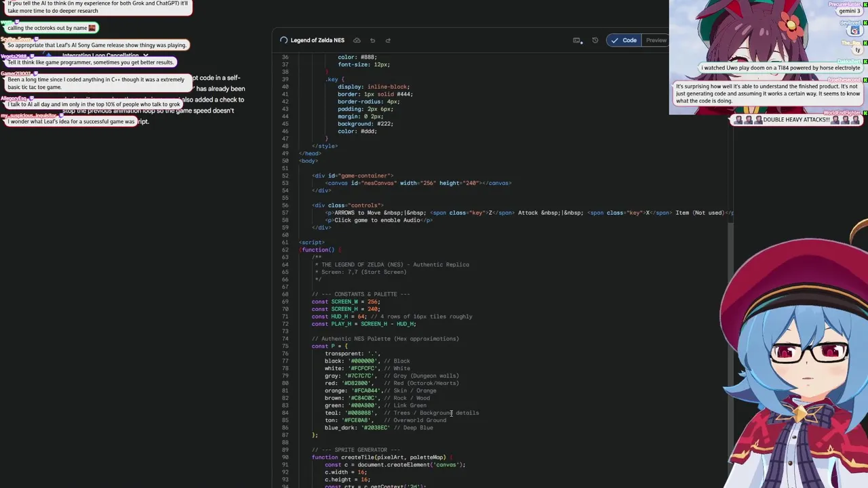Click the 'const HUD_H = 64;' code line
Viewport: 868px width, 488px height.
392,317
